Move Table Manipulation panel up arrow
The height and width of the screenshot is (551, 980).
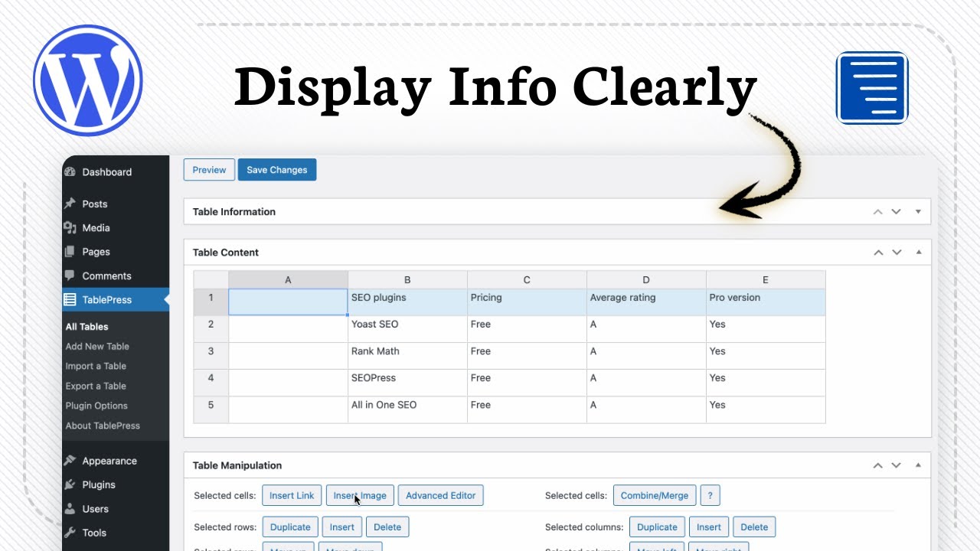[878, 465]
